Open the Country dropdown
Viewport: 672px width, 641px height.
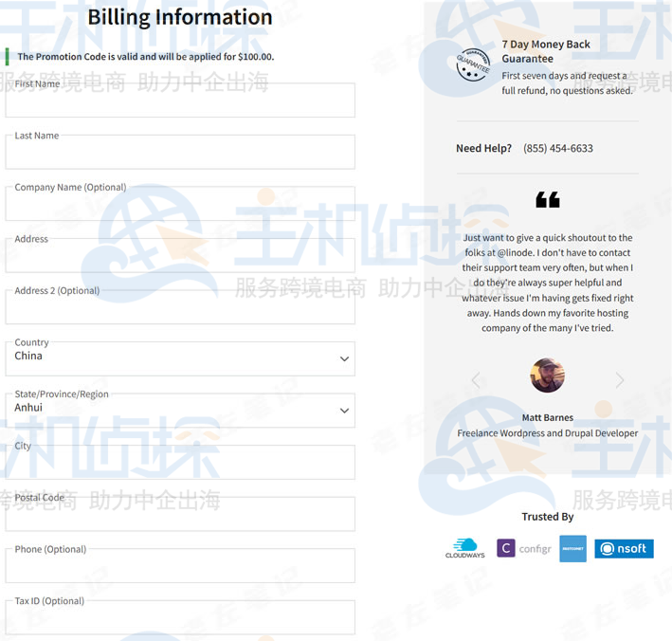click(180, 358)
